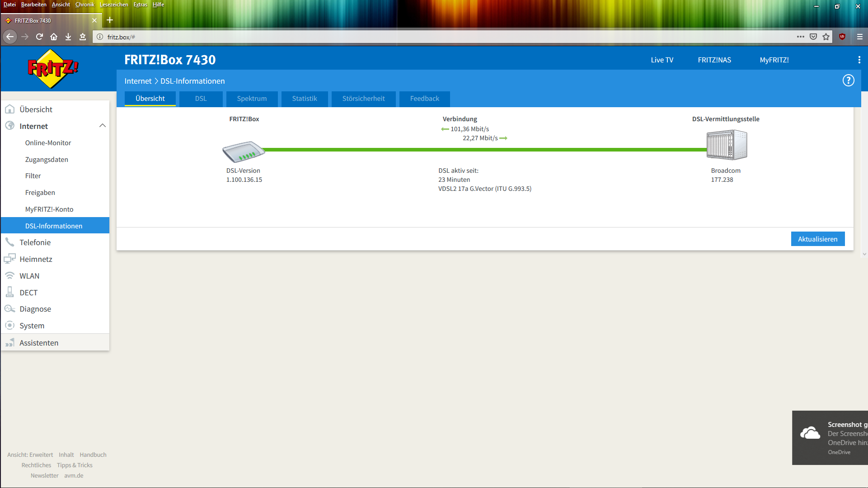Open Live TV link

[x=662, y=60]
